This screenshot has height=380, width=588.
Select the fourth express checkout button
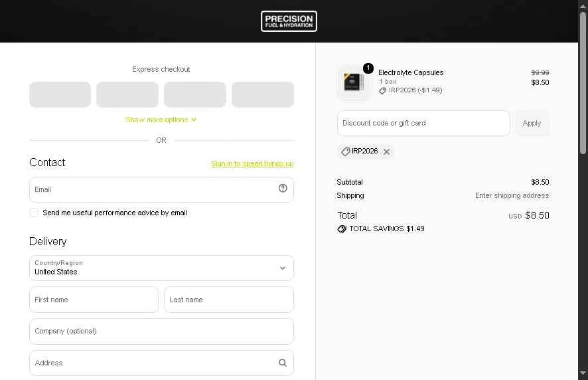click(263, 94)
